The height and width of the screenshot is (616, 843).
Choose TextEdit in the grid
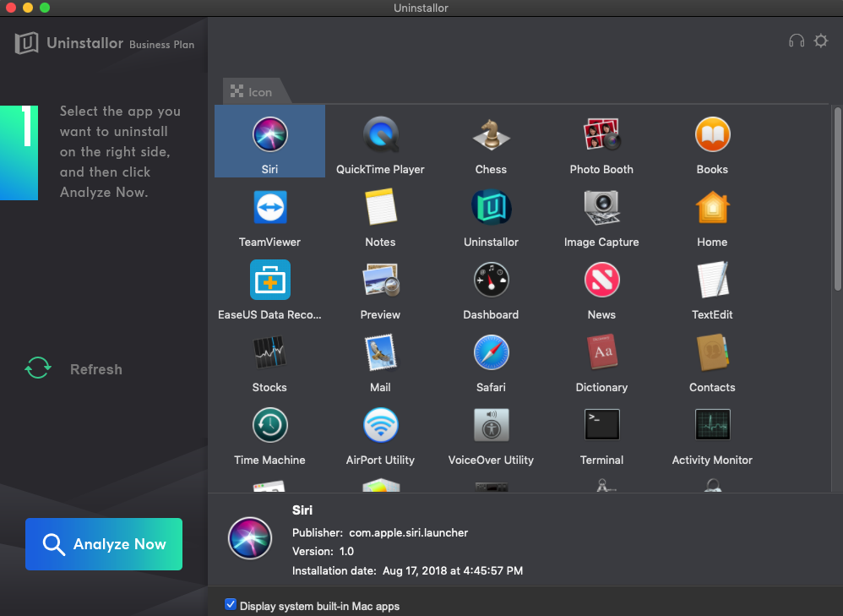(712, 280)
